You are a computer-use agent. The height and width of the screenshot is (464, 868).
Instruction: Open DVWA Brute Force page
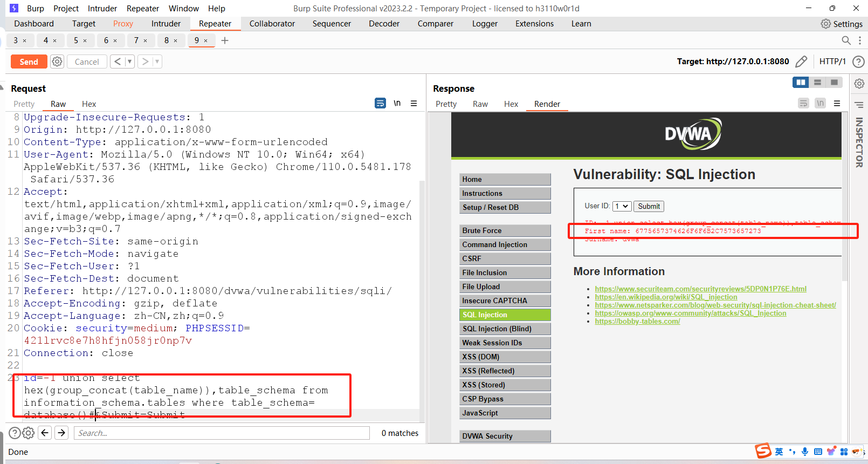click(x=505, y=230)
